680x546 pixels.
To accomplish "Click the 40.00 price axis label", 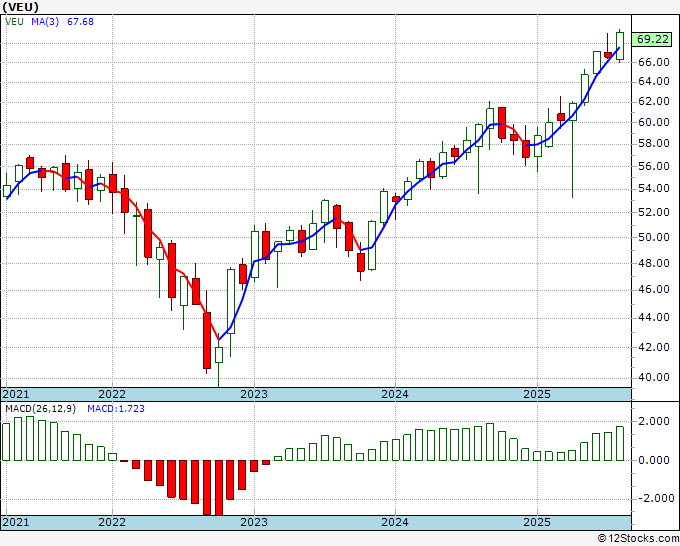I will [x=654, y=377].
